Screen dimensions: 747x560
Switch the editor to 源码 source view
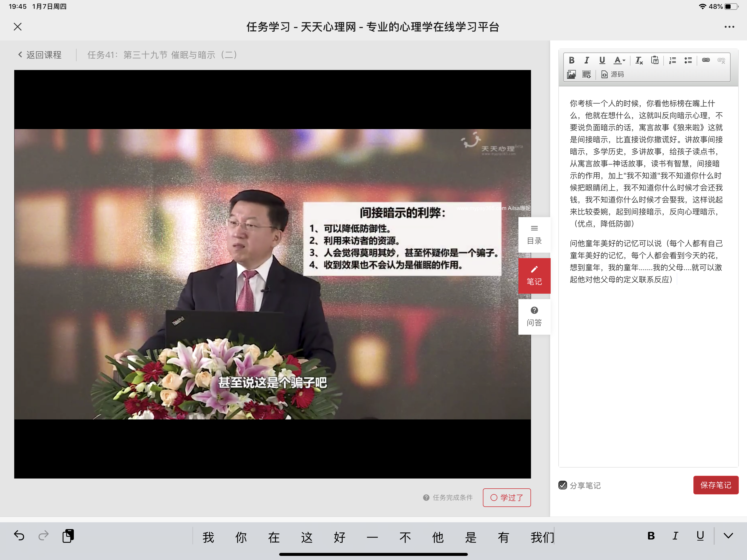pos(612,75)
